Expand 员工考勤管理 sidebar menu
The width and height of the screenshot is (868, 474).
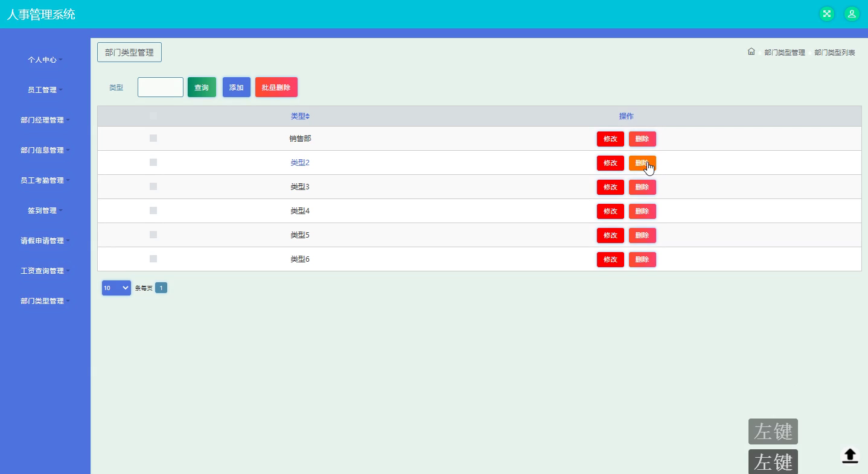tap(45, 180)
